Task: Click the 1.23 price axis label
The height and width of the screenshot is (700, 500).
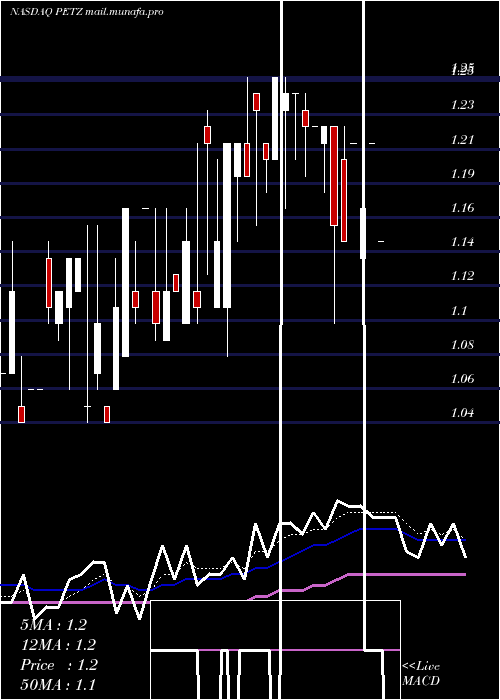Action: point(462,105)
